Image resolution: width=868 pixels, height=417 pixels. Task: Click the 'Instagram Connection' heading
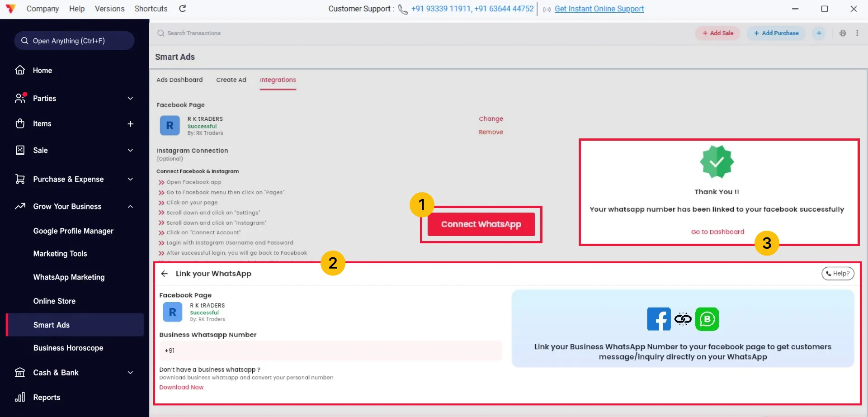pyautogui.click(x=192, y=151)
